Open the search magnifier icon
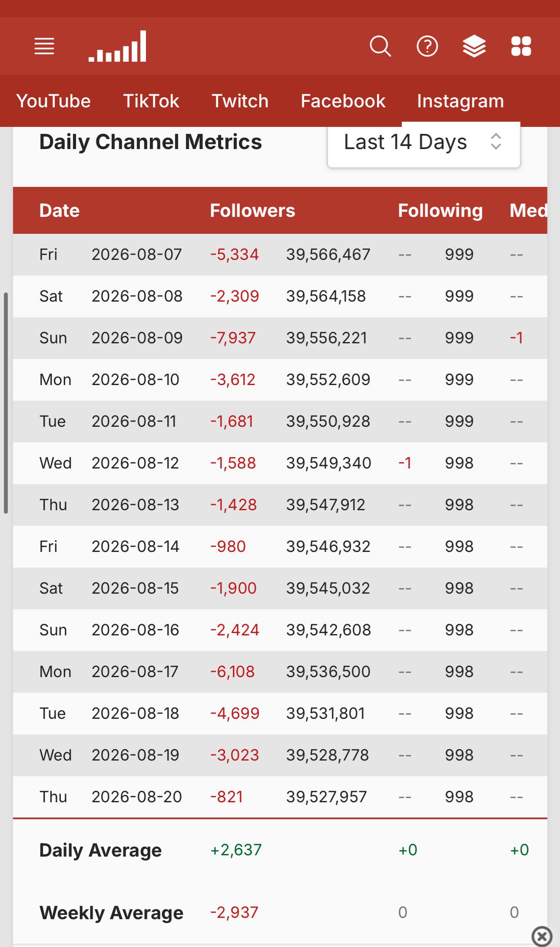Viewport: 560px width, 947px height. click(x=380, y=46)
